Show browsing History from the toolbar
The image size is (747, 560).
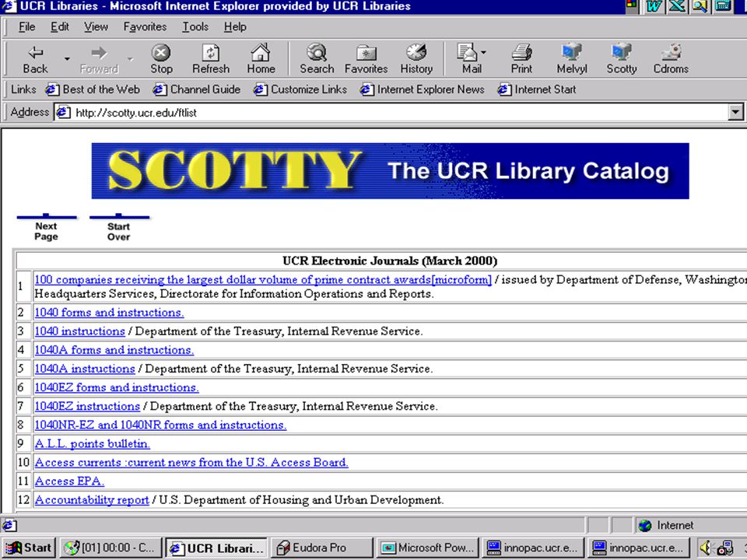click(x=416, y=59)
